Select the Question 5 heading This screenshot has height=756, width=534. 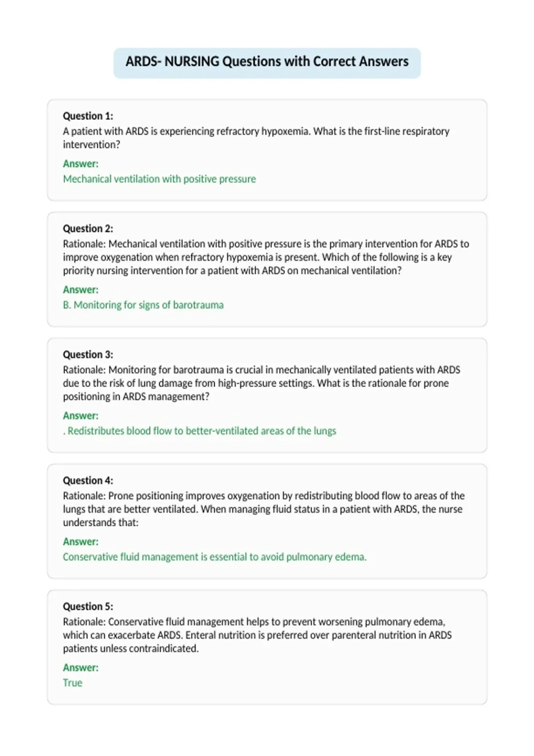(88, 606)
